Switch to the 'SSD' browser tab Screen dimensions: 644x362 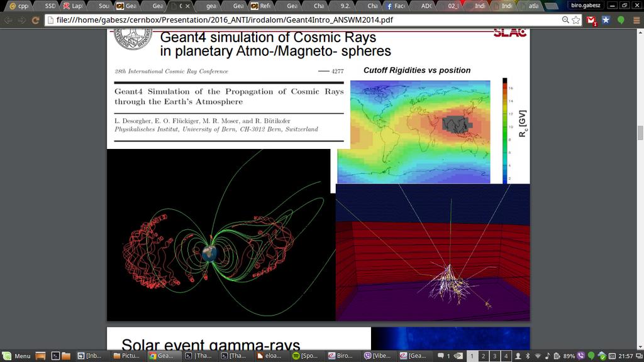48,6
